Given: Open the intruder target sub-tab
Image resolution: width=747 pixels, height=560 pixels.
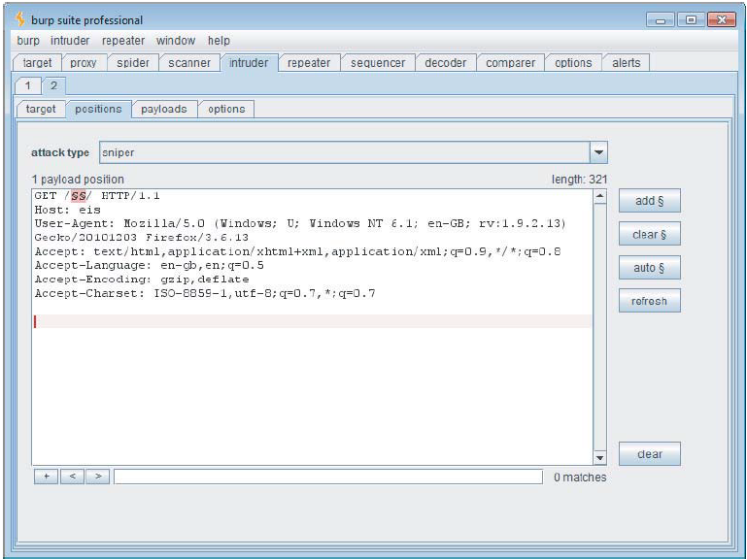Looking at the screenshot, I should pyautogui.click(x=41, y=109).
